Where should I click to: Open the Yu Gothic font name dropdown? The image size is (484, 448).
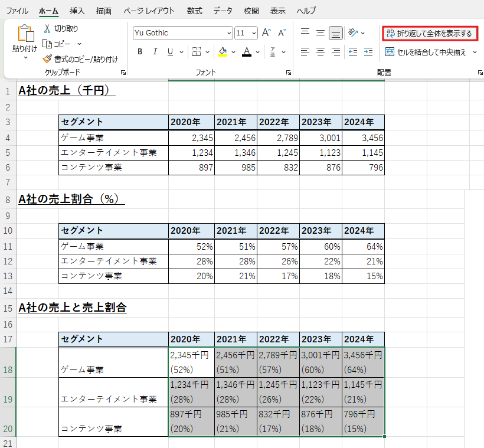pos(229,33)
